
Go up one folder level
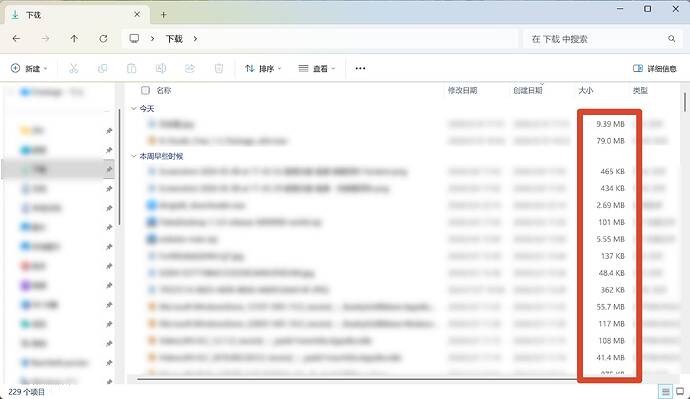(74, 39)
